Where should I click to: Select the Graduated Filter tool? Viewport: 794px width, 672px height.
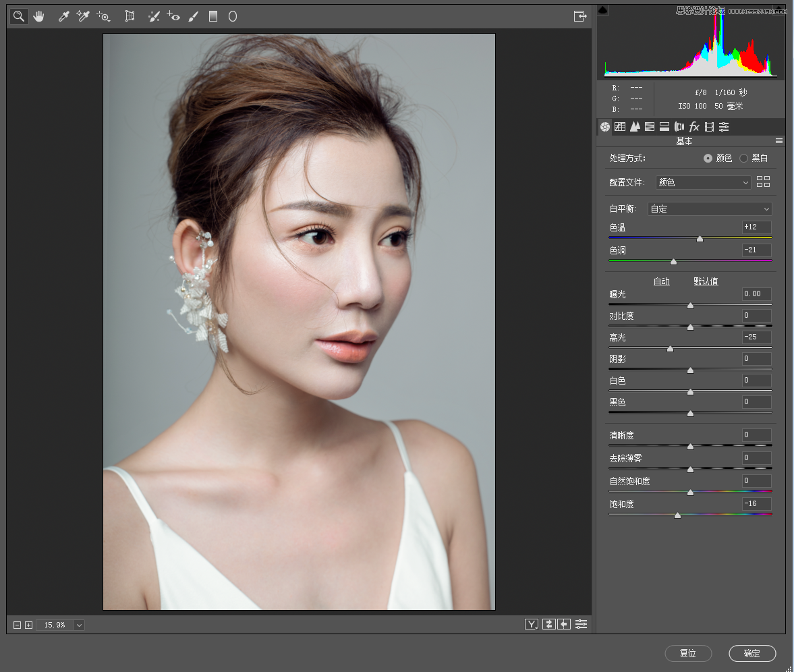pos(213,16)
